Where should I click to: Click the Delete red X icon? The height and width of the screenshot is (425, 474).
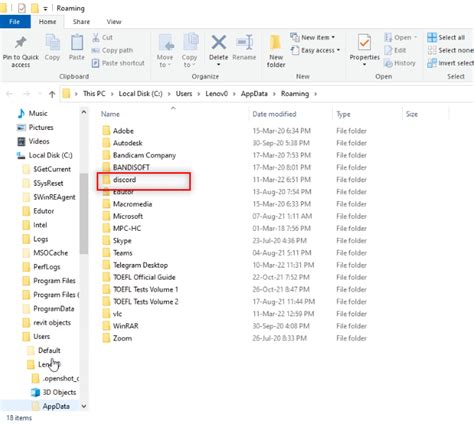coord(219,43)
